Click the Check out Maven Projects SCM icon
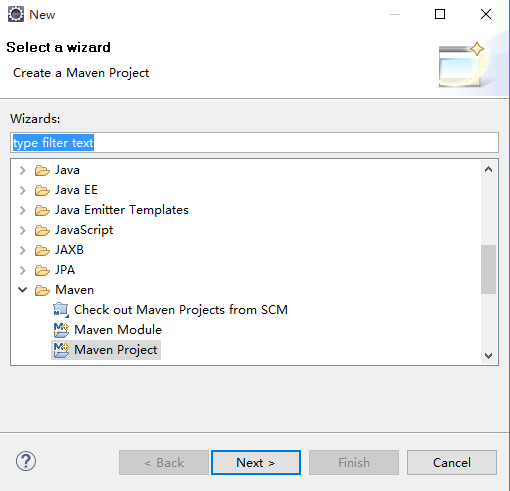Viewport: 510px width, 491px height. click(x=61, y=310)
